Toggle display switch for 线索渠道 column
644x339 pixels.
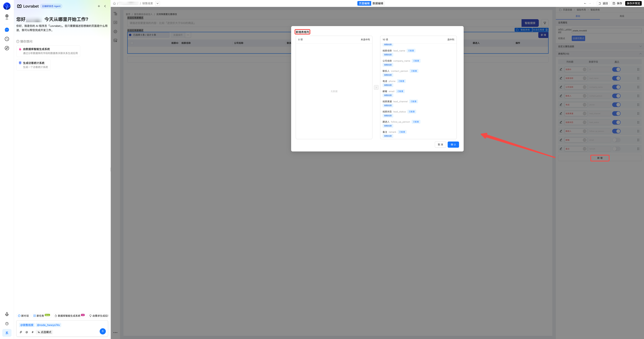click(x=616, y=114)
